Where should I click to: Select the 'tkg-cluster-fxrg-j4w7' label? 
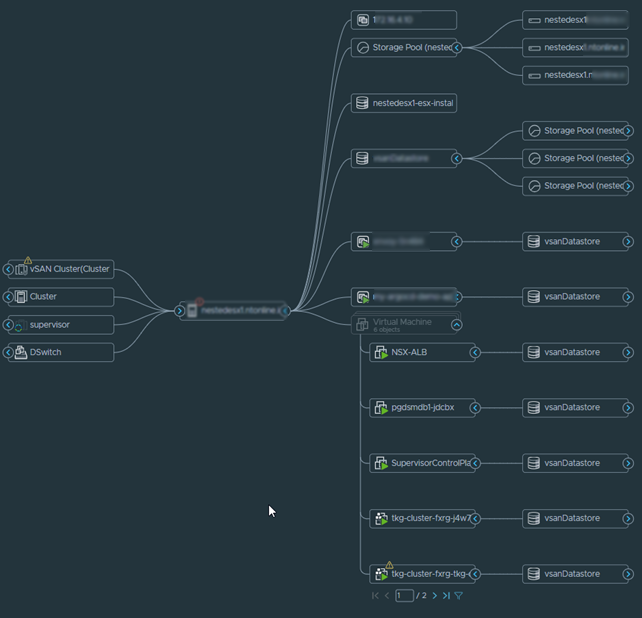[x=431, y=518]
